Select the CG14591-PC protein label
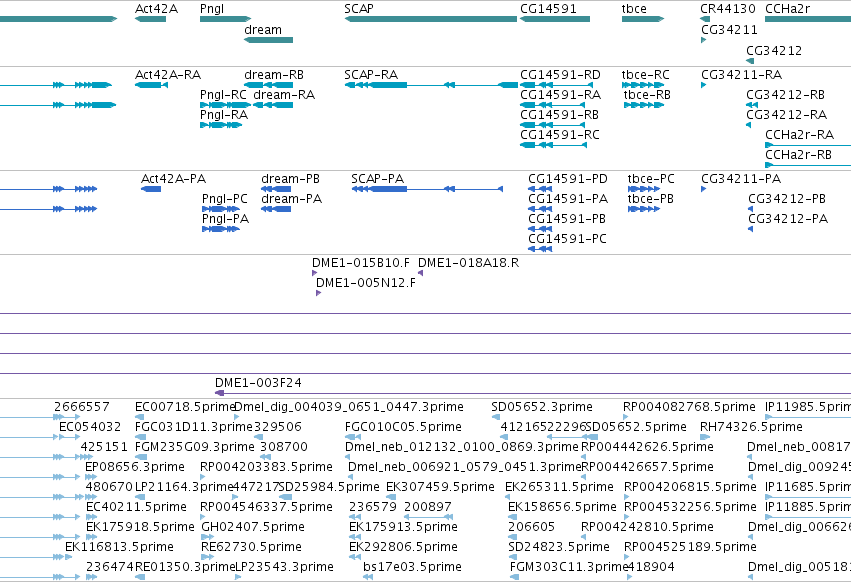 (567, 239)
